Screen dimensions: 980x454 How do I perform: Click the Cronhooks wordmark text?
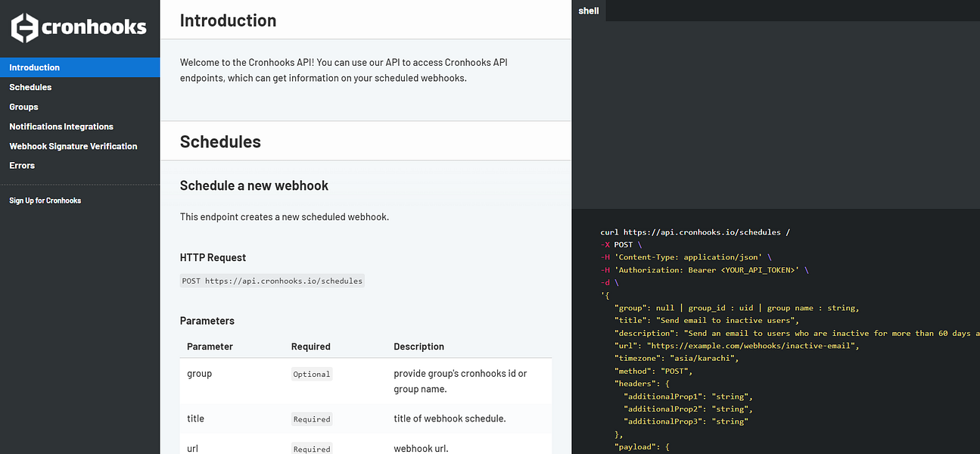(x=94, y=28)
